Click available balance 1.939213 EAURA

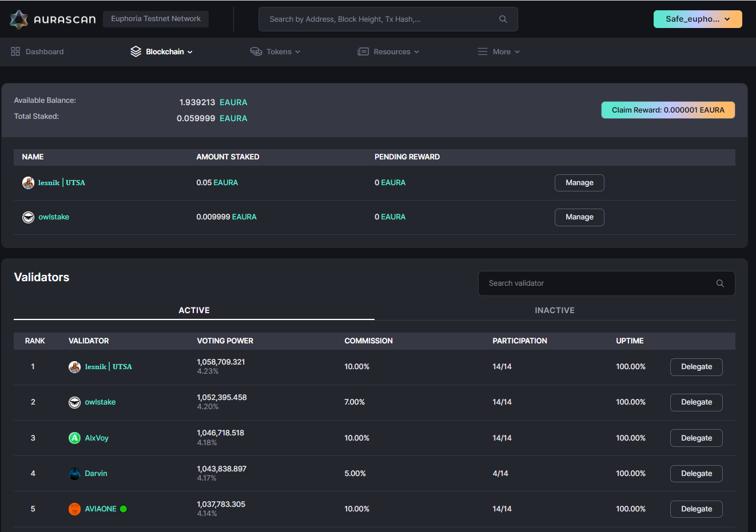[213, 102]
